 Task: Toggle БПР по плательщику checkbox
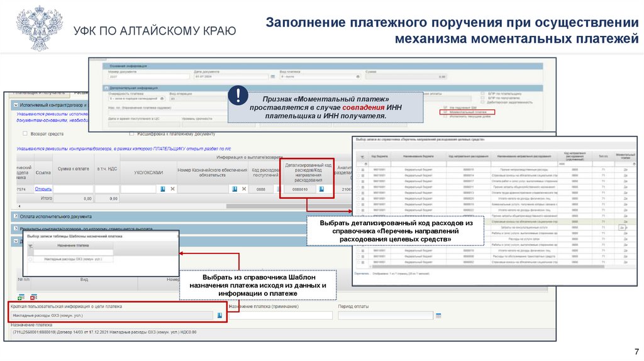click(x=482, y=94)
